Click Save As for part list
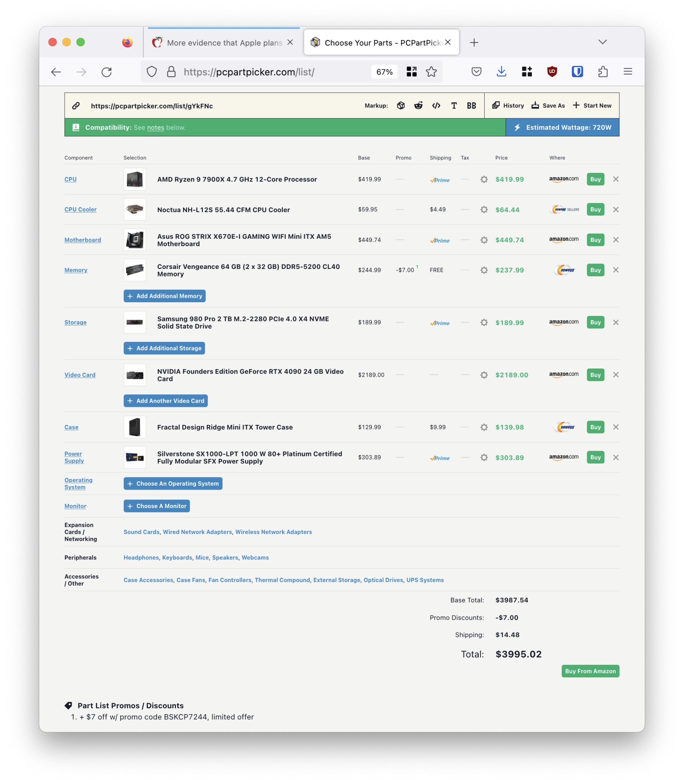 point(548,105)
